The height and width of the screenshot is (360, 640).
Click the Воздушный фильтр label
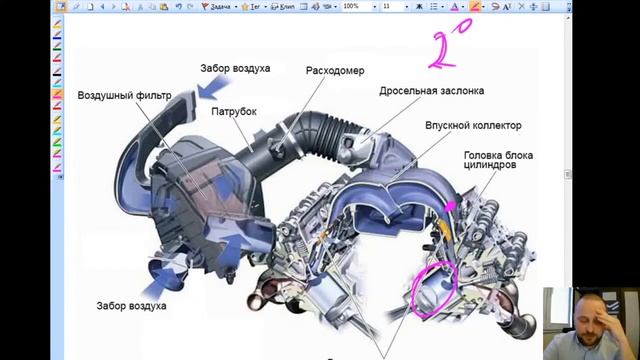[x=124, y=96]
